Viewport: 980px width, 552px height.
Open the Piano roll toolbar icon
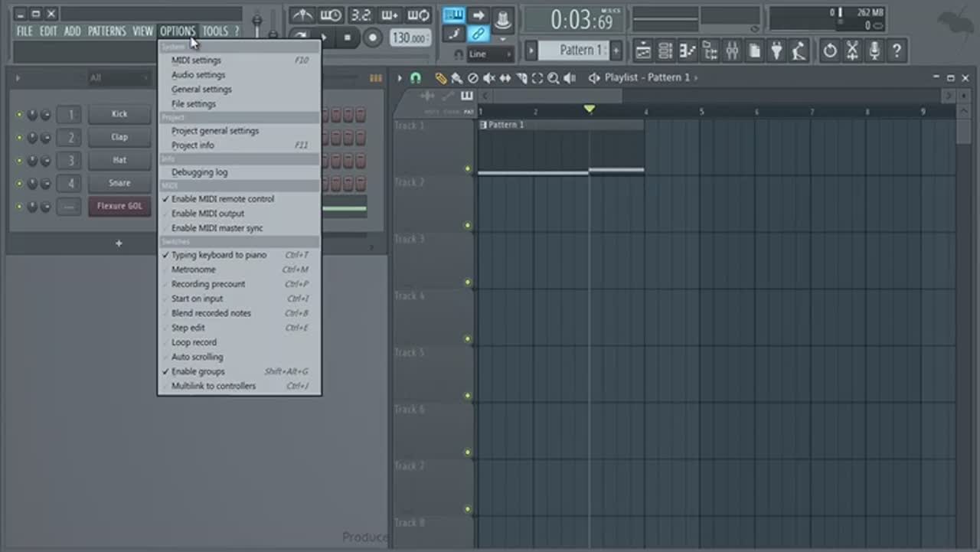point(688,51)
